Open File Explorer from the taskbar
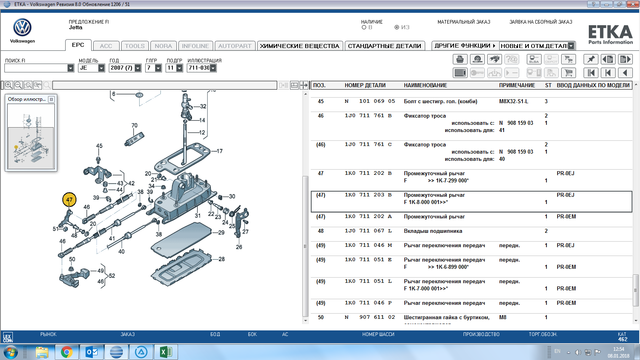This screenshot has height=360, width=640. [x=42, y=352]
